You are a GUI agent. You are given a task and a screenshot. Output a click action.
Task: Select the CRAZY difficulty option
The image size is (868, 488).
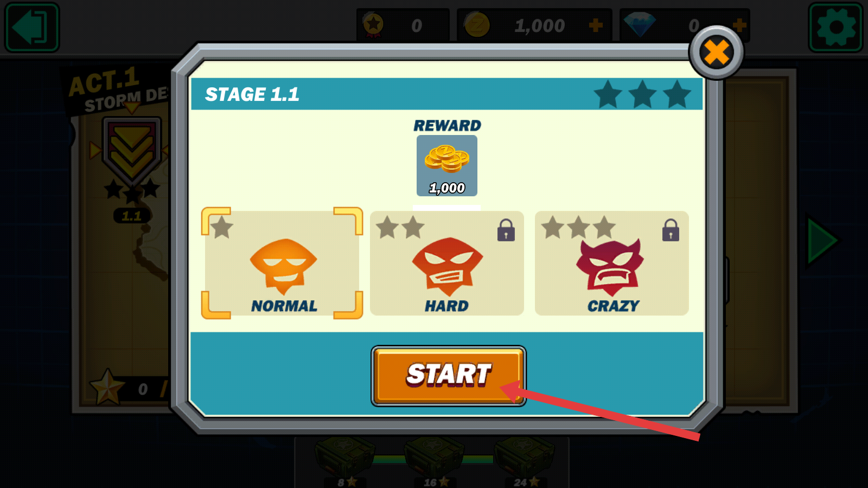612,263
